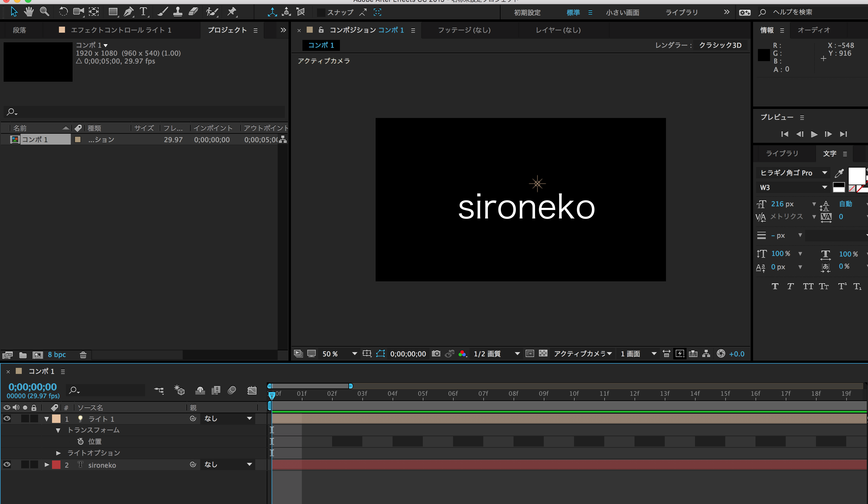Screen dimensions: 868x504
Task: Click the snapshot camera icon in viewer
Action: (436, 353)
